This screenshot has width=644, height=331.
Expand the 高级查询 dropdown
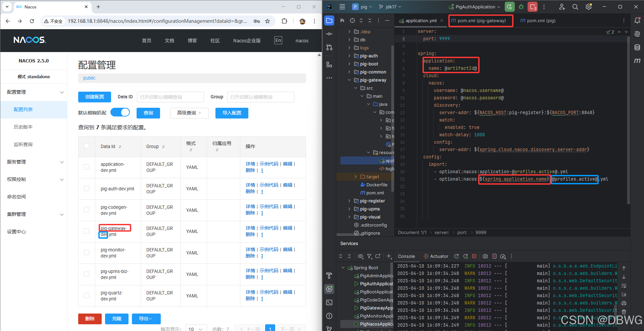[189, 113]
